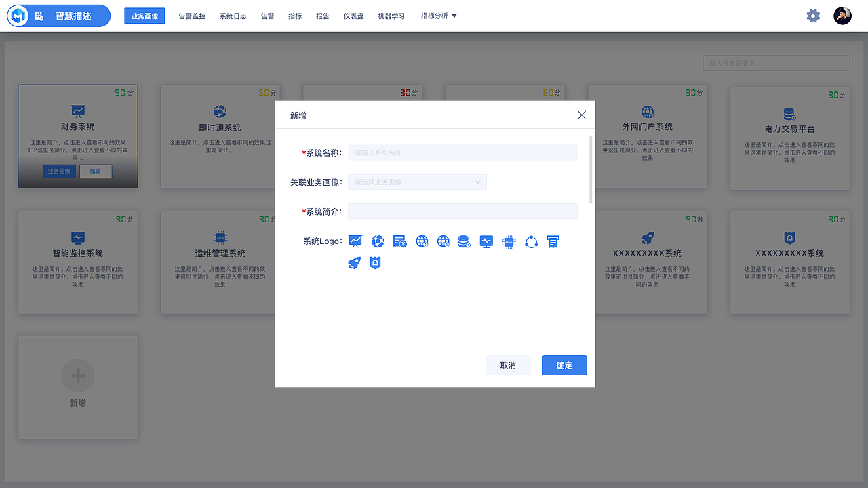Screen dimensions: 868x488
Task: Expand the 指标分析 navigation dropdown
Action: tap(437, 15)
